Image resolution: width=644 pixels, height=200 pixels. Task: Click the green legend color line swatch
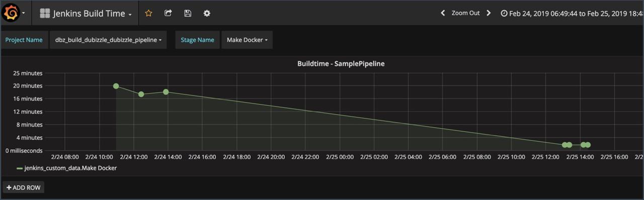[20, 168]
